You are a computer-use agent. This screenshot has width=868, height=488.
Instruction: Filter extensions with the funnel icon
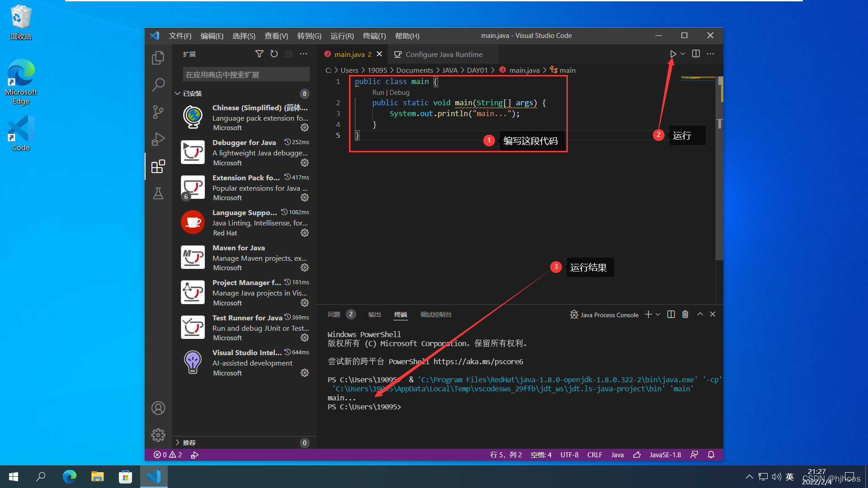tap(259, 54)
